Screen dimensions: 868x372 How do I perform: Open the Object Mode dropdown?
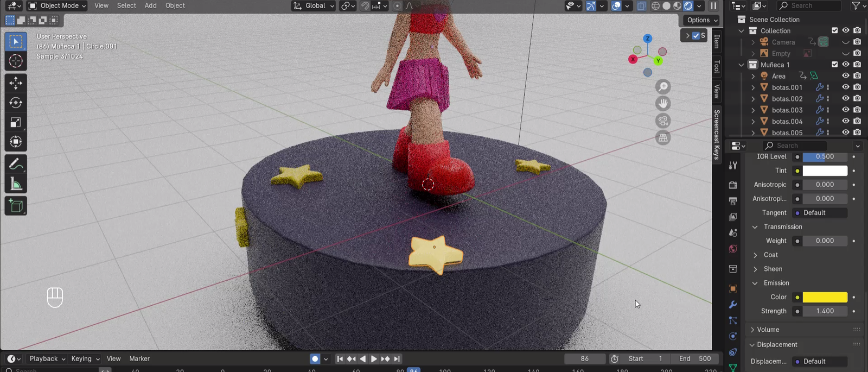(57, 5)
